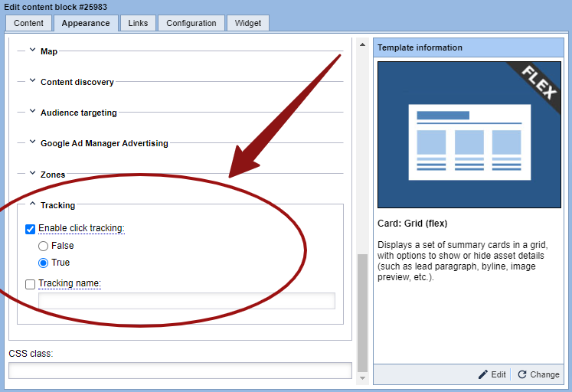This screenshot has width=572, height=392.
Task: Click the Enable click tracking label
Action: (81, 228)
